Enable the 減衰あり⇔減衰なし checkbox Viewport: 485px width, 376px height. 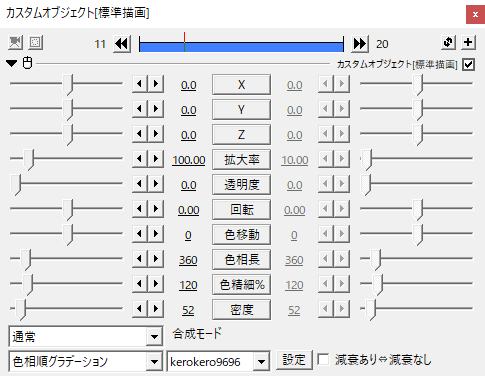[x=323, y=360]
